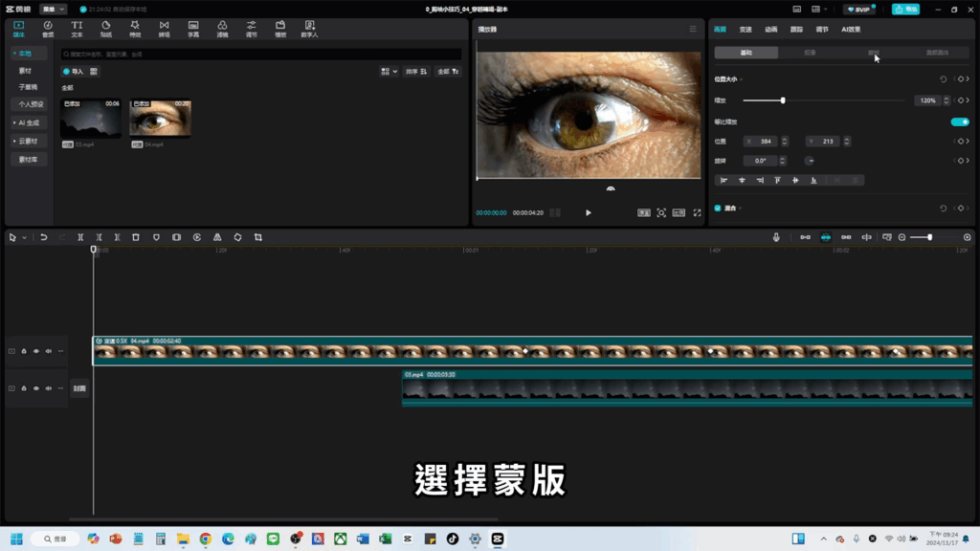Play the preview video
The image size is (980, 551).
coord(589,213)
